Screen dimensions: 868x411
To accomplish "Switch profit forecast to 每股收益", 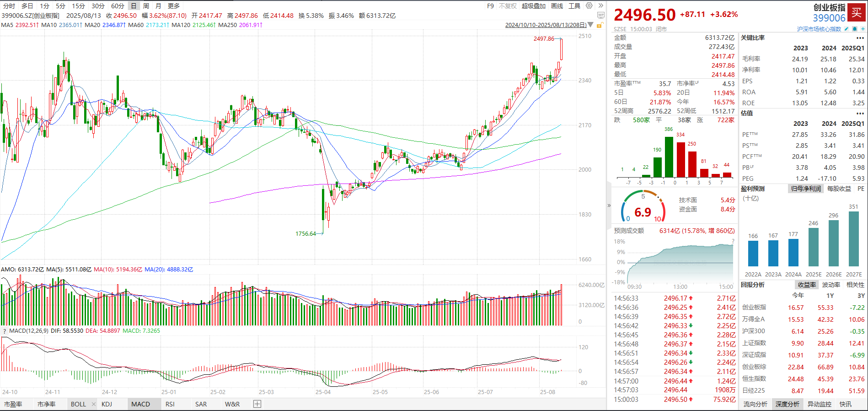I will 839,189.
